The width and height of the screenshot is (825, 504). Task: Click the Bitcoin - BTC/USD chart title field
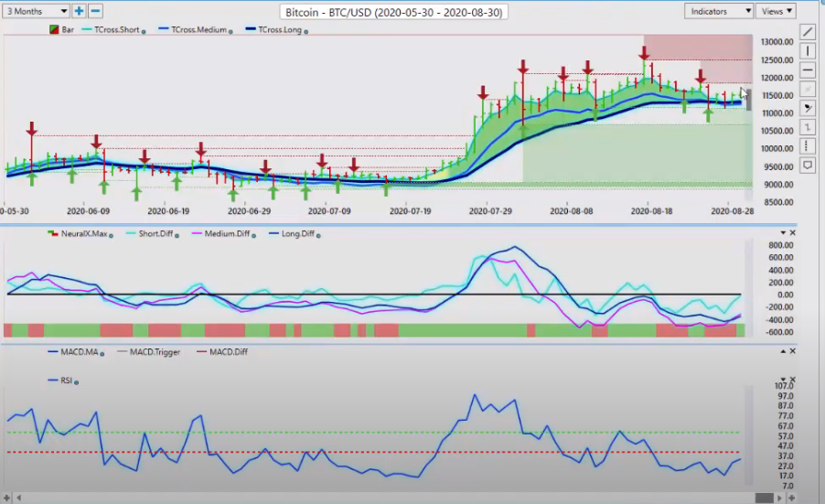(393, 12)
